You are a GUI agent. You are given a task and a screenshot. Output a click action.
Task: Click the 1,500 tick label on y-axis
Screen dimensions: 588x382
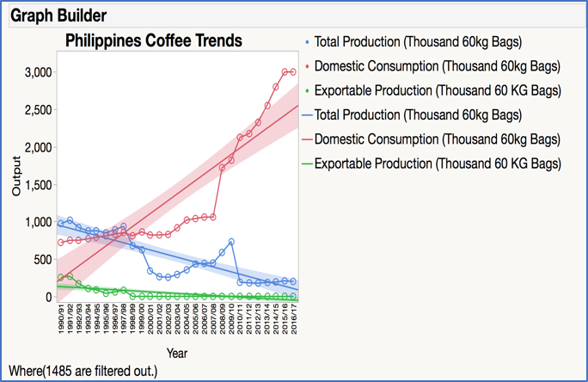[38, 185]
